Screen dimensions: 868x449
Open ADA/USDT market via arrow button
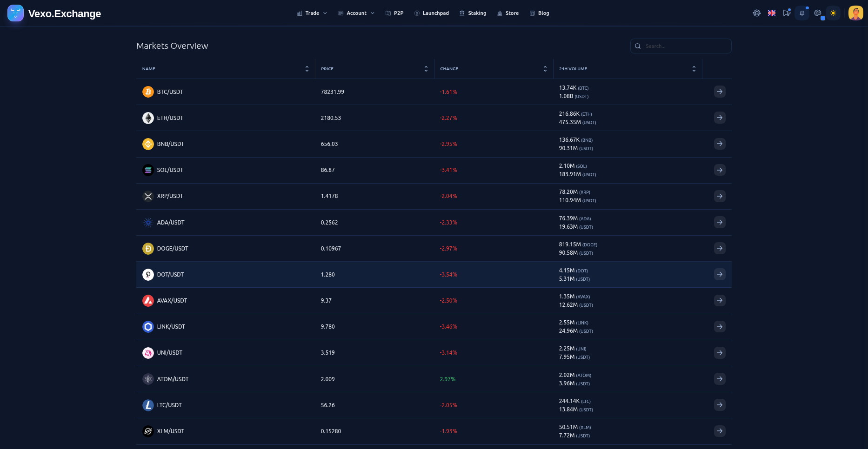click(720, 223)
